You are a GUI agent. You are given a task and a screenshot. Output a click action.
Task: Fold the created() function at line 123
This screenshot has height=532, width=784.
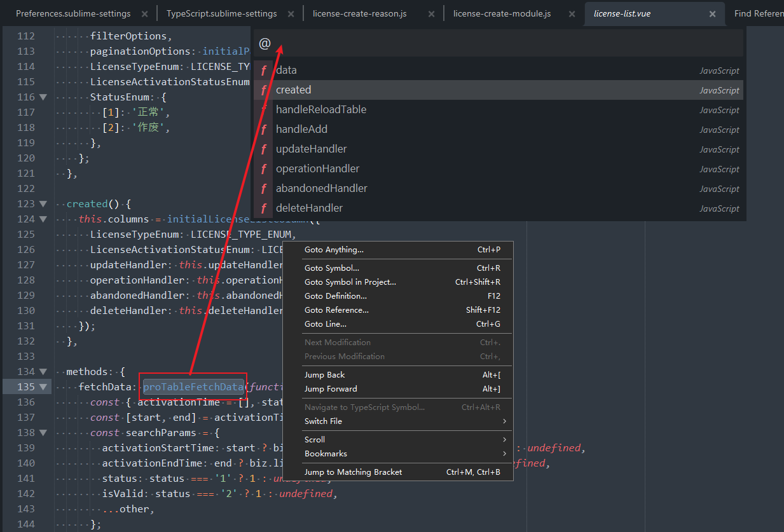click(43, 204)
